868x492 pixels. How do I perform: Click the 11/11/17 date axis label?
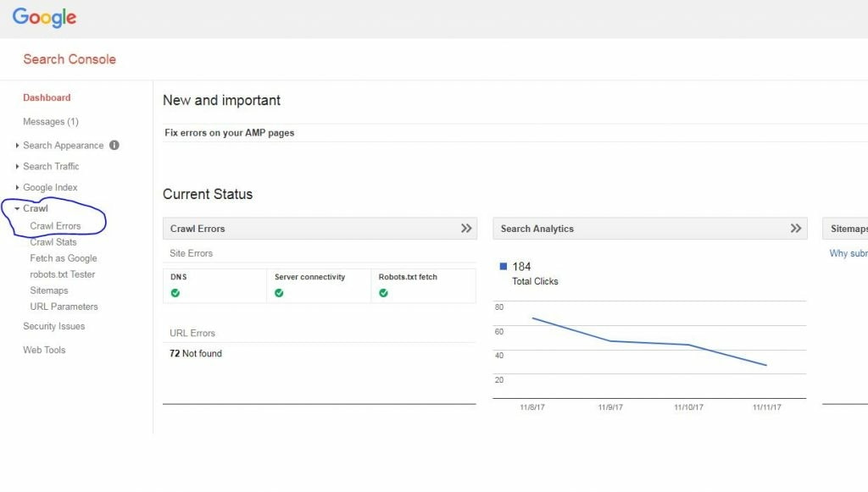(x=766, y=407)
